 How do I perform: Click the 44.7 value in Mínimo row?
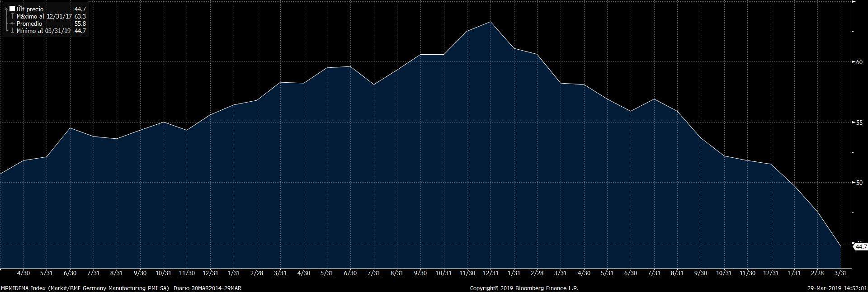point(80,31)
